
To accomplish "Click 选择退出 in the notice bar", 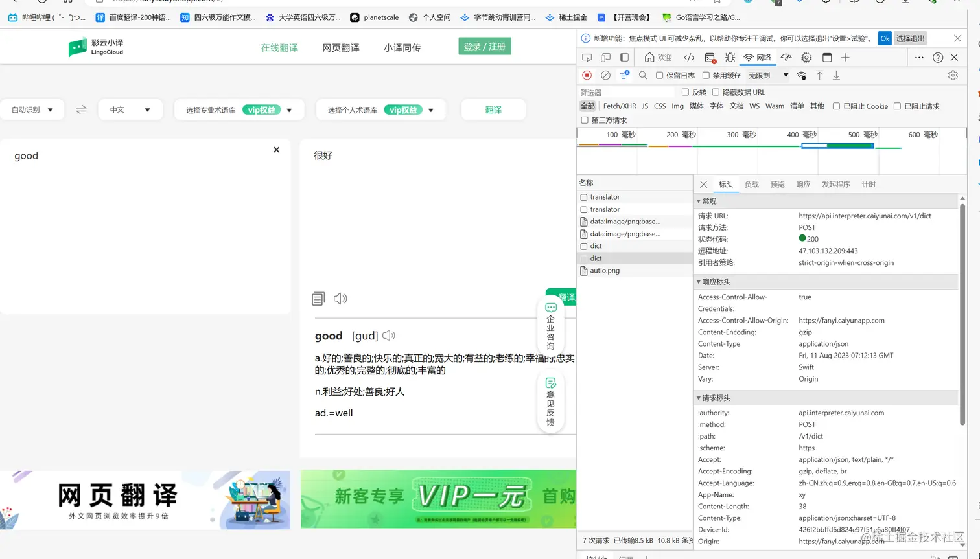I will 910,38.
